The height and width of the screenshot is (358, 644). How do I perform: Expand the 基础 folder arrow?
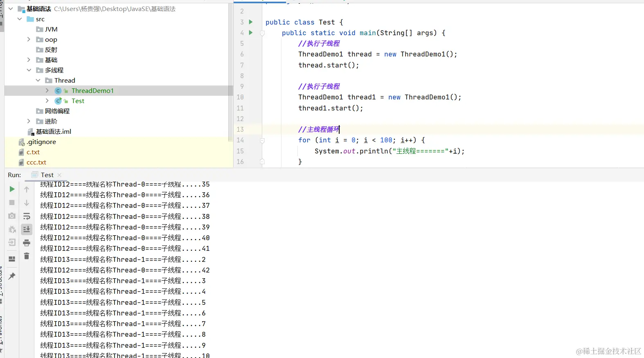29,60
